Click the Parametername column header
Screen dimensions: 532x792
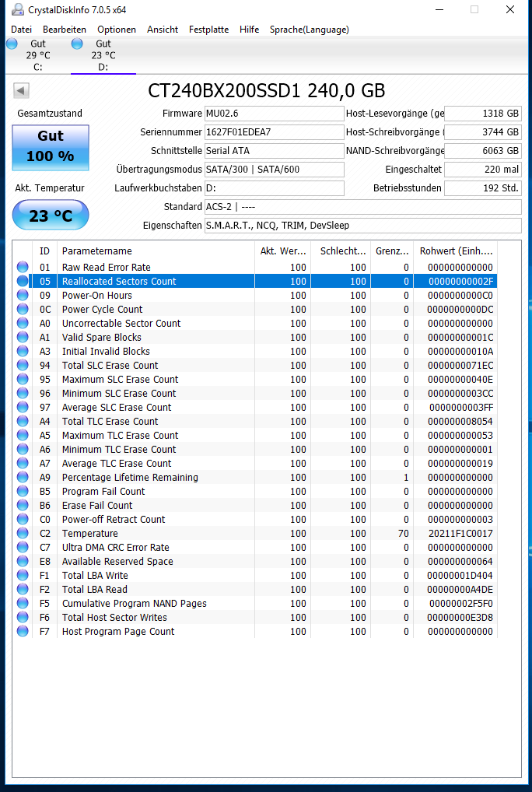coord(156,251)
